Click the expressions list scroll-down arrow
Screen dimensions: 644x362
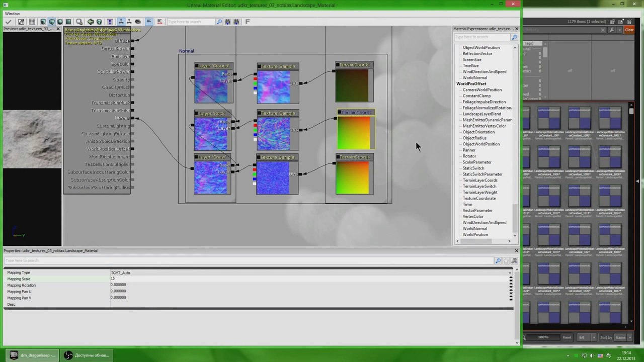[515, 235]
